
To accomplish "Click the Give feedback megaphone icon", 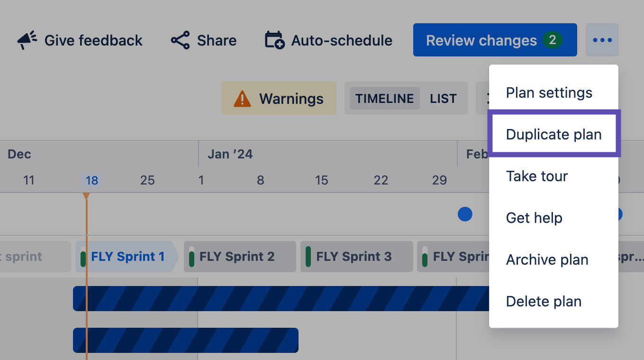I will tap(25, 39).
